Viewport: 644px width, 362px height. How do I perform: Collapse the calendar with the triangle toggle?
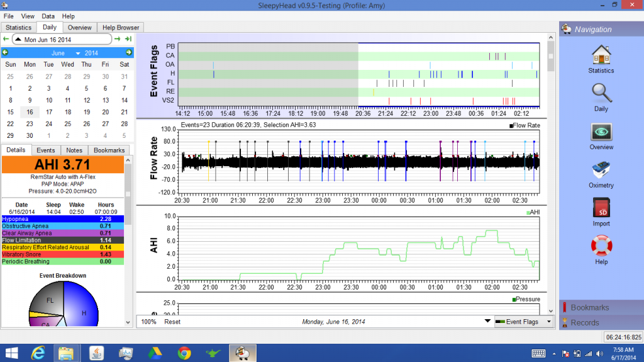click(x=18, y=39)
